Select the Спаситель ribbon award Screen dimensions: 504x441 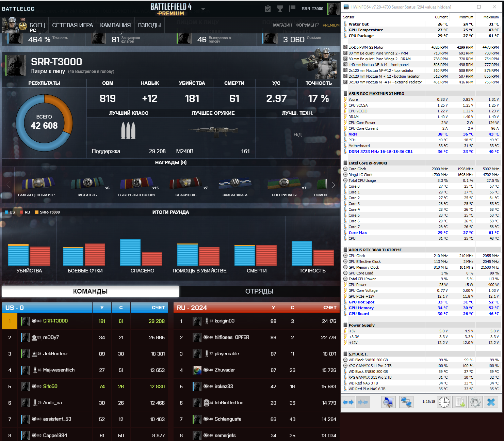click(186, 183)
